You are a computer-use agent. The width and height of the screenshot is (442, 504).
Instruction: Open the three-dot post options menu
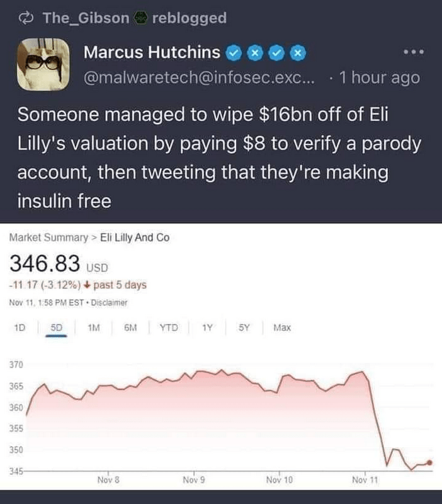tap(414, 50)
